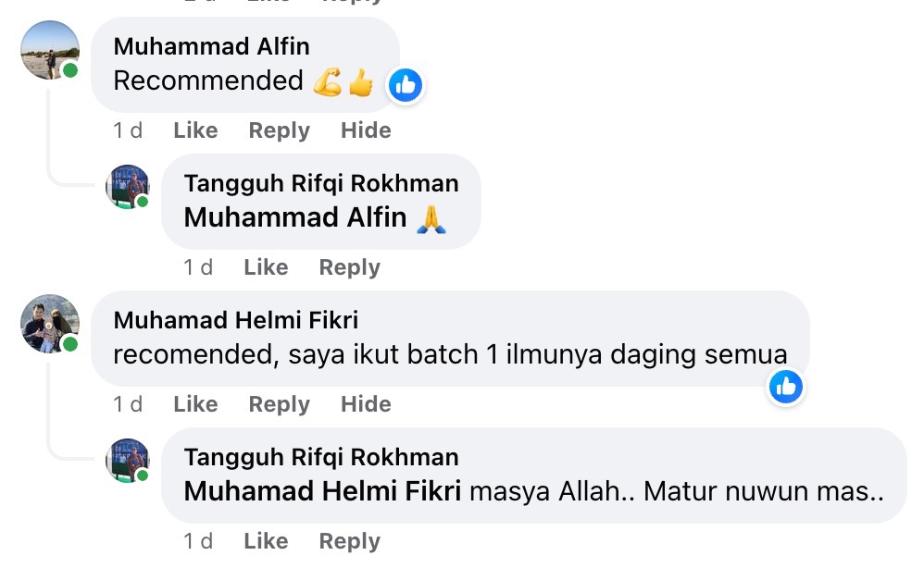Click Tangguh's avatar beside the 'masya Allah' reply

coord(128,461)
